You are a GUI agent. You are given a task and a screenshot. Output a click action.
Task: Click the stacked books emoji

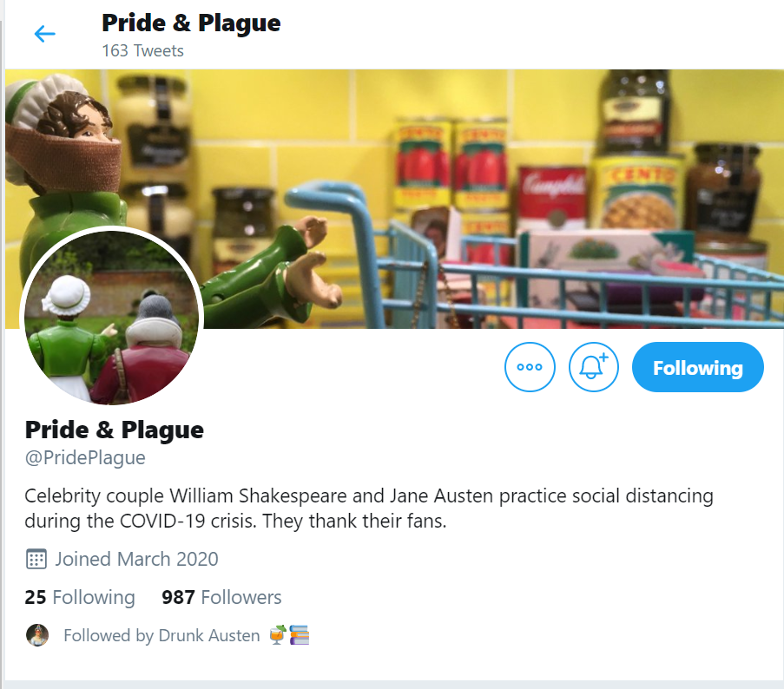[299, 635]
